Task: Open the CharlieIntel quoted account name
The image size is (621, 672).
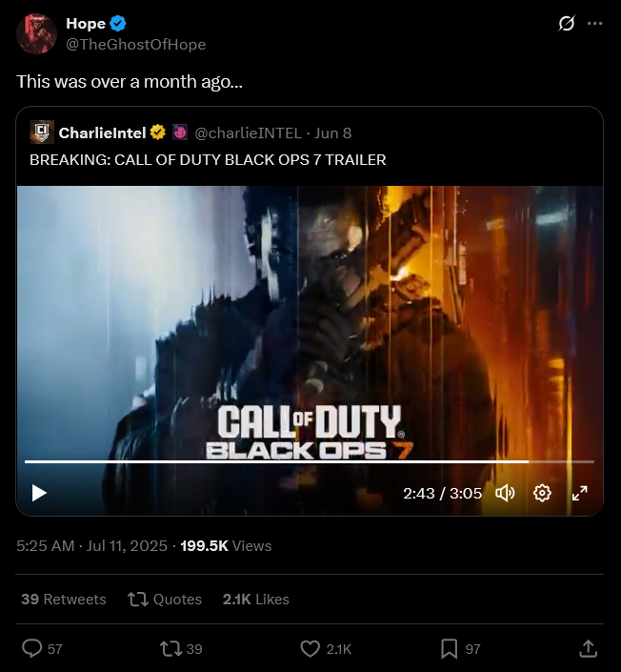Action: 102,132
